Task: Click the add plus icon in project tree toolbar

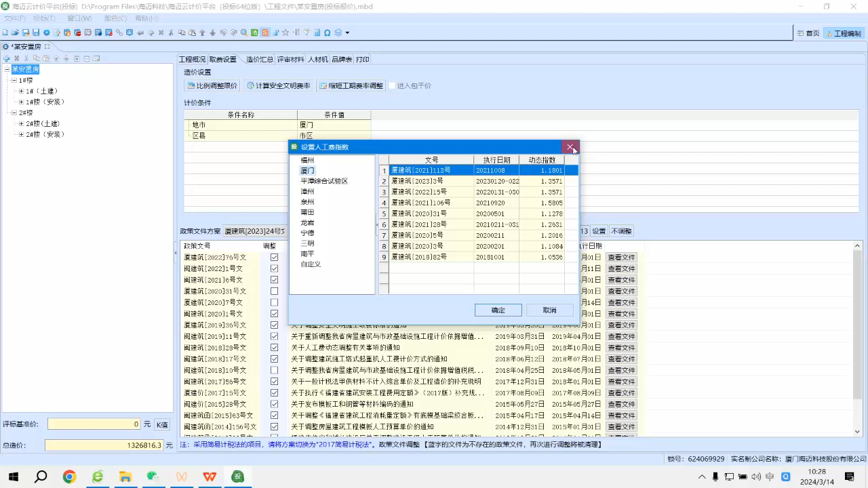Action: (x=6, y=58)
